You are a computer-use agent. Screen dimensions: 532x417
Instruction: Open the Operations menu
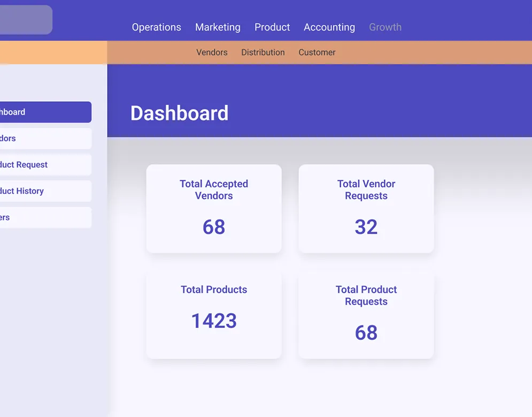(x=157, y=27)
